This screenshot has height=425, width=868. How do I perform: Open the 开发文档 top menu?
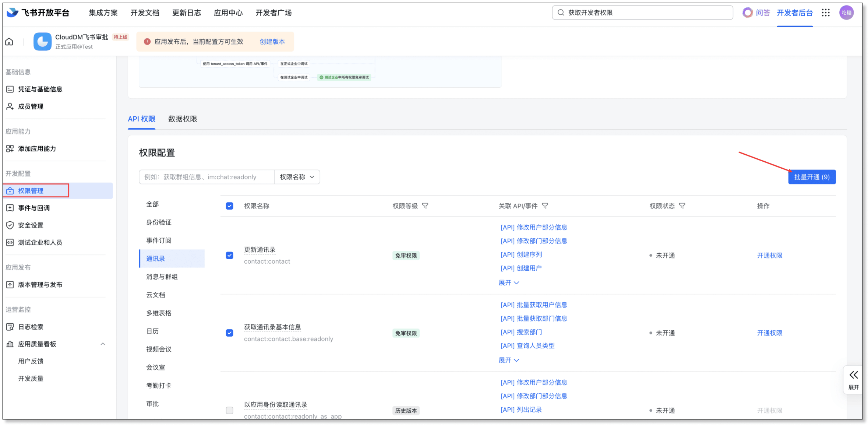point(145,13)
